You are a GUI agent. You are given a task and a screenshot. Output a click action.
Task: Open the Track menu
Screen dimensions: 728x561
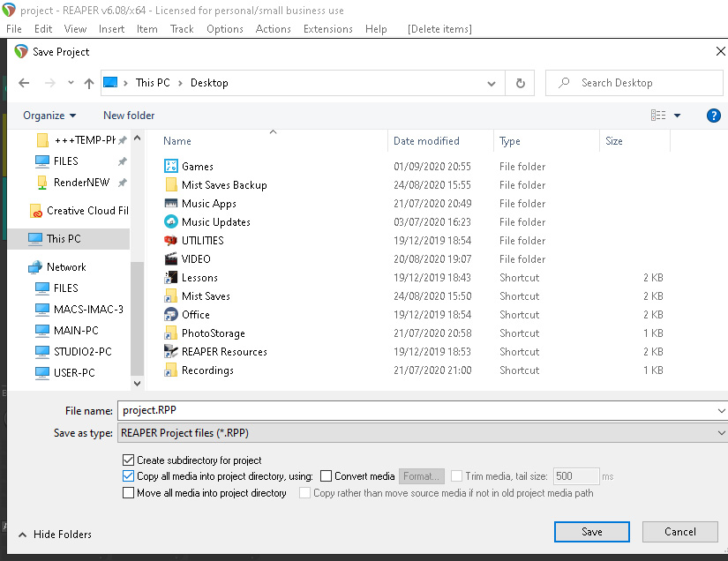(182, 29)
